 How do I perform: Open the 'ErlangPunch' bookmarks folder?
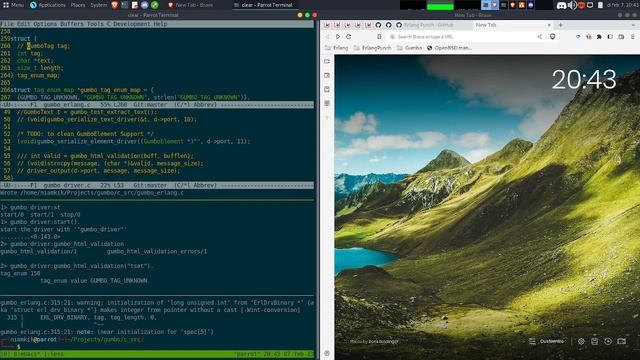(x=372, y=48)
